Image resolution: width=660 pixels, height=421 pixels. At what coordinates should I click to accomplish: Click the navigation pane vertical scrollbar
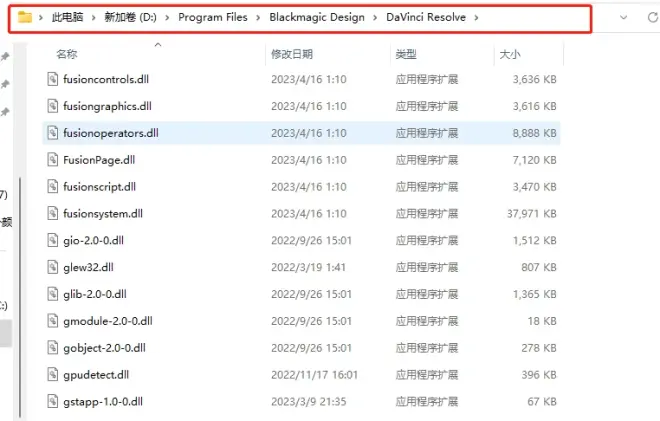coord(20,297)
